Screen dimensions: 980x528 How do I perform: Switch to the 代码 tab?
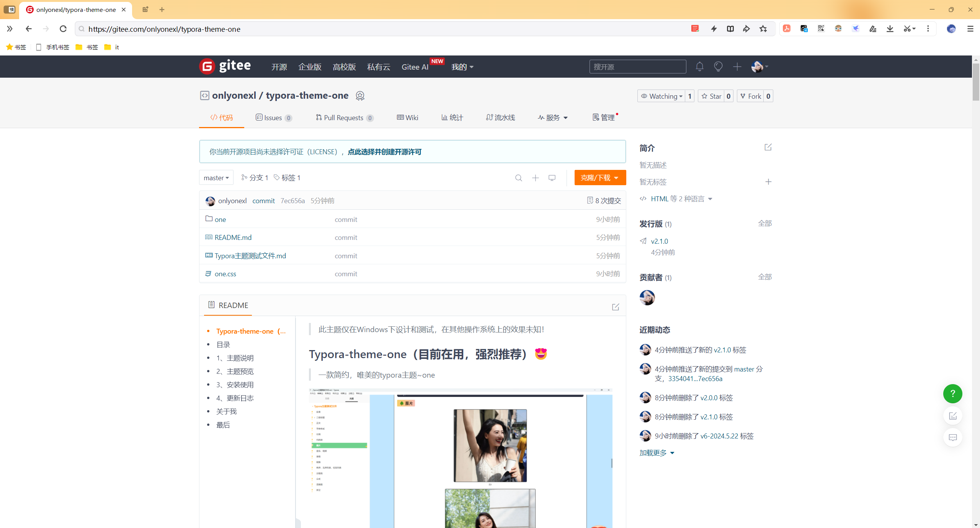[222, 118]
